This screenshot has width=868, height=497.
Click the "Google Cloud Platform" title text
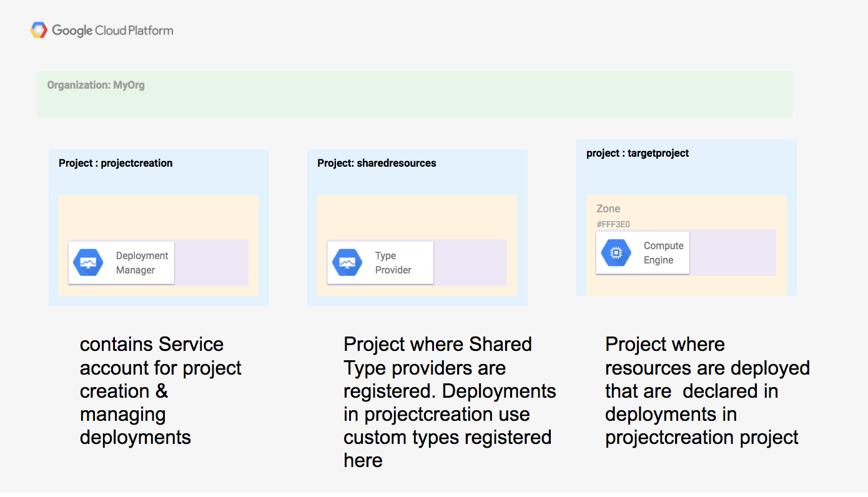click(112, 30)
